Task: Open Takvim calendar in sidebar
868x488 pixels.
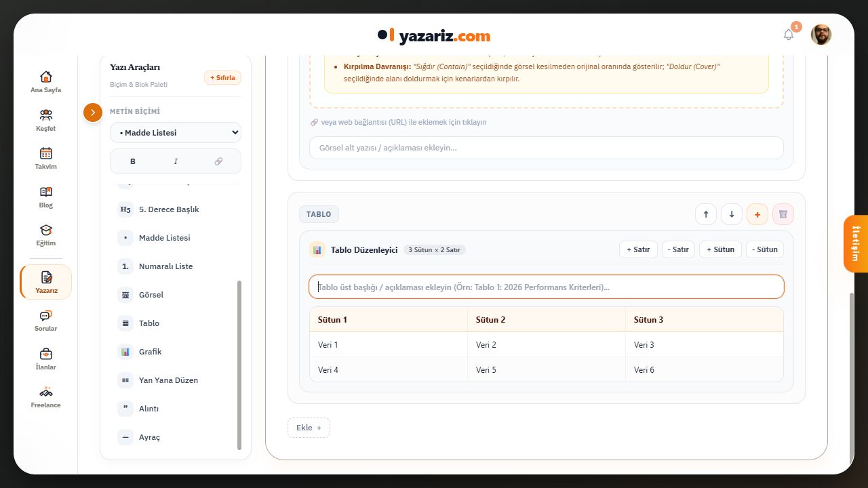Action: tap(46, 159)
